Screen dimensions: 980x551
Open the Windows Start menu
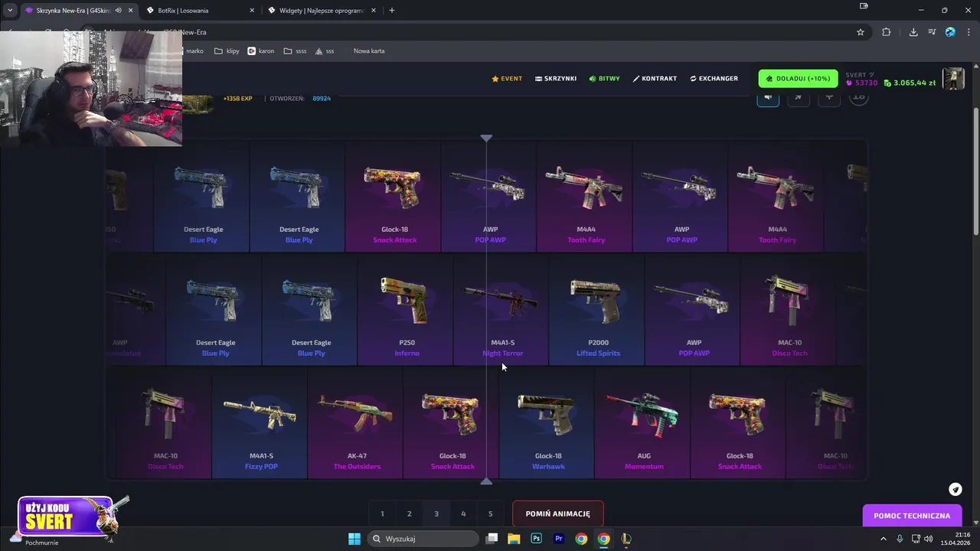tap(354, 539)
